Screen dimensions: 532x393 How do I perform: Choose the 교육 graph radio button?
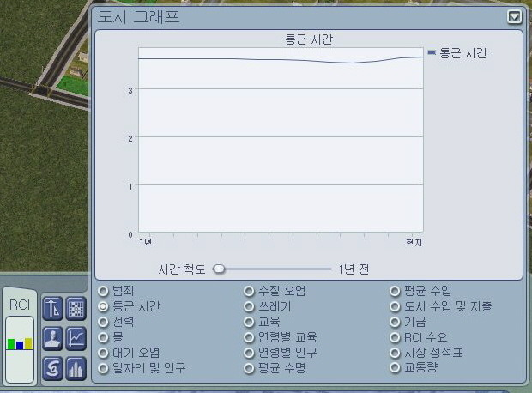pos(249,322)
